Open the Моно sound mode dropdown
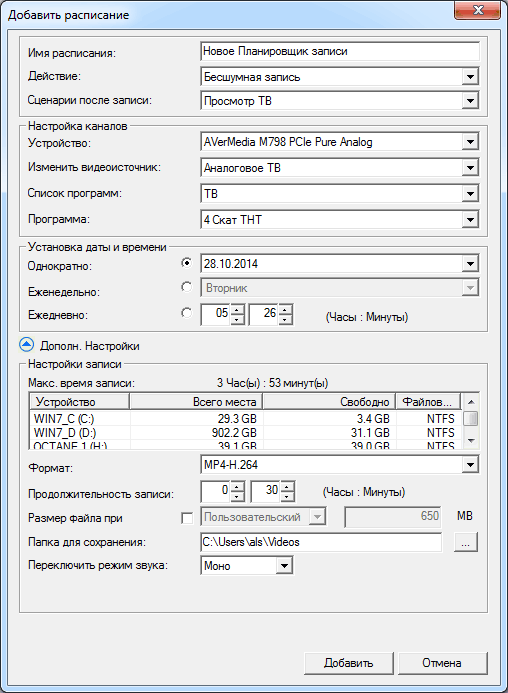 [x=284, y=566]
